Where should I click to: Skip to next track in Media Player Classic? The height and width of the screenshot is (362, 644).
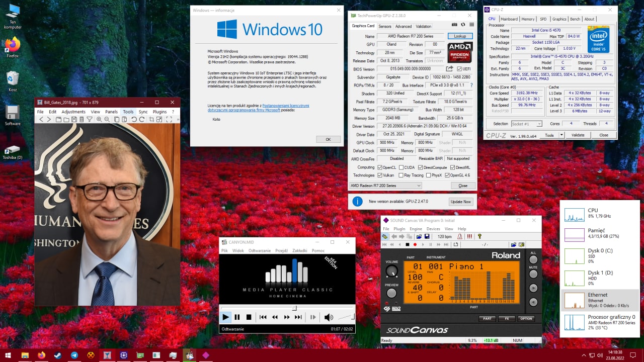tap(298, 317)
